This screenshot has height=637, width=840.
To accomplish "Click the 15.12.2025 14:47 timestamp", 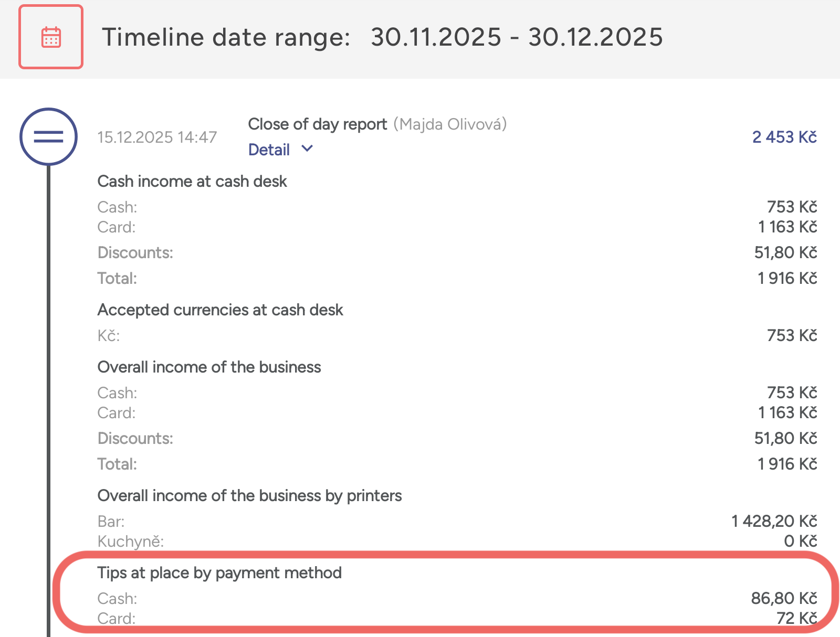I will pos(157,137).
